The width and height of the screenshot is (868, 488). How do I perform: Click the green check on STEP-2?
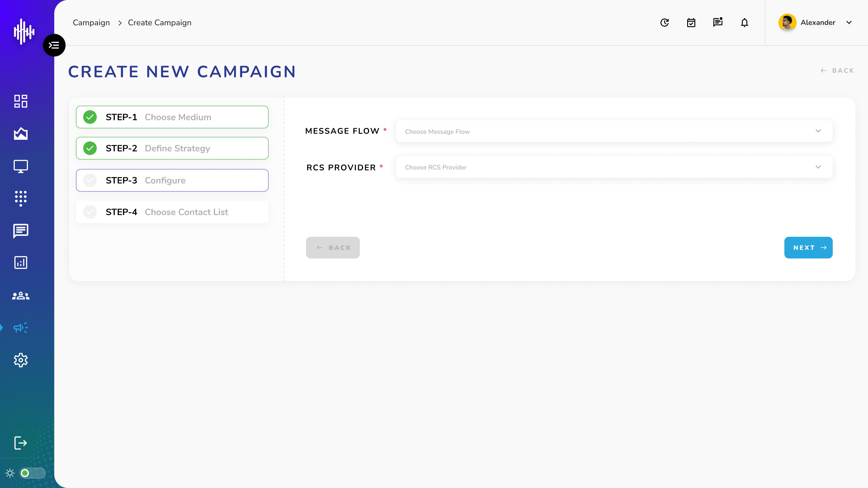(x=90, y=148)
